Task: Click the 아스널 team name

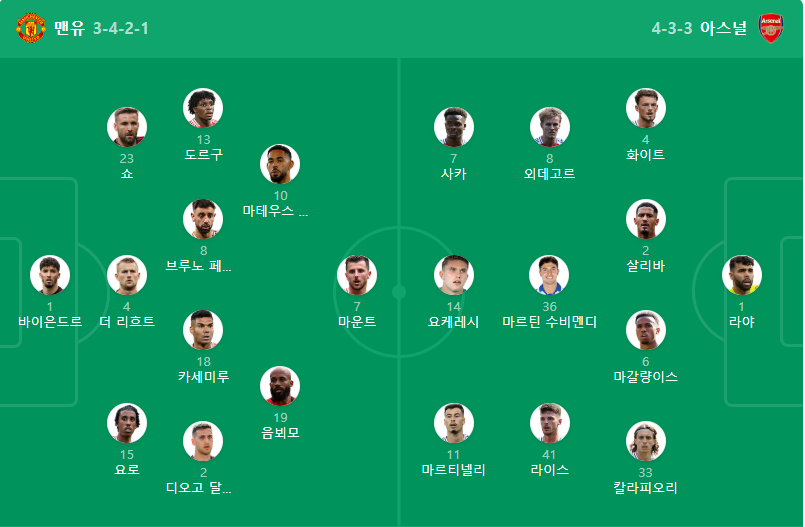Action: click(x=723, y=28)
